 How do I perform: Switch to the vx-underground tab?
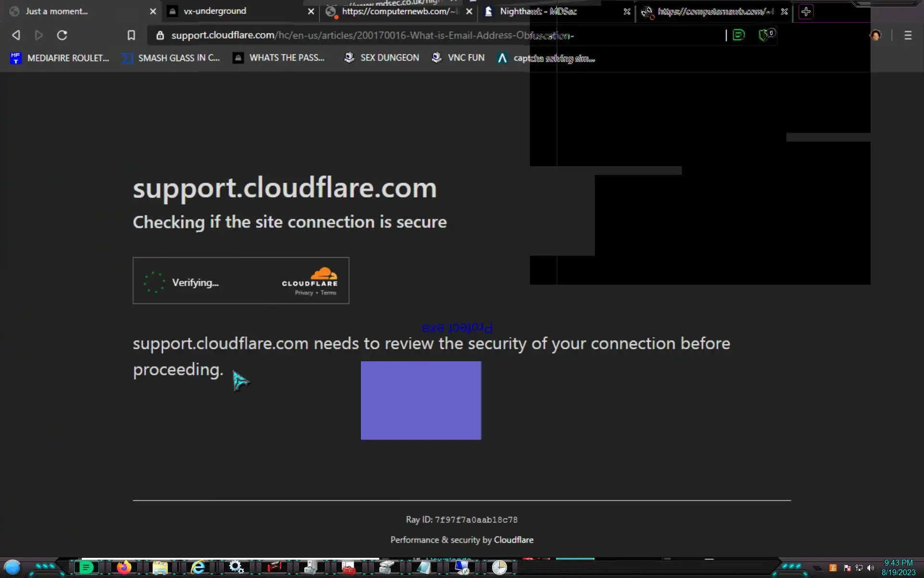pos(215,11)
